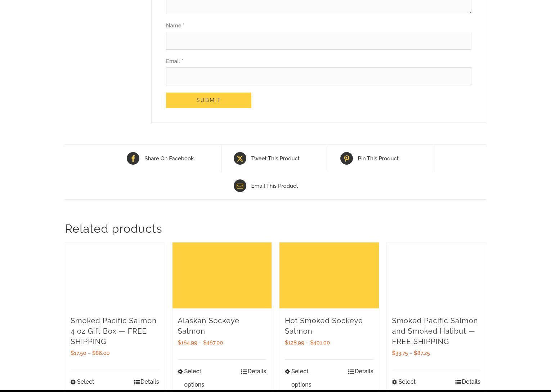Click the Pinterest circle icon

[346, 159]
